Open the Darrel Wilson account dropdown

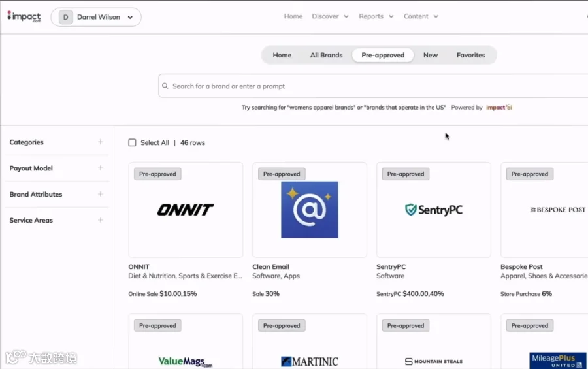tap(96, 17)
